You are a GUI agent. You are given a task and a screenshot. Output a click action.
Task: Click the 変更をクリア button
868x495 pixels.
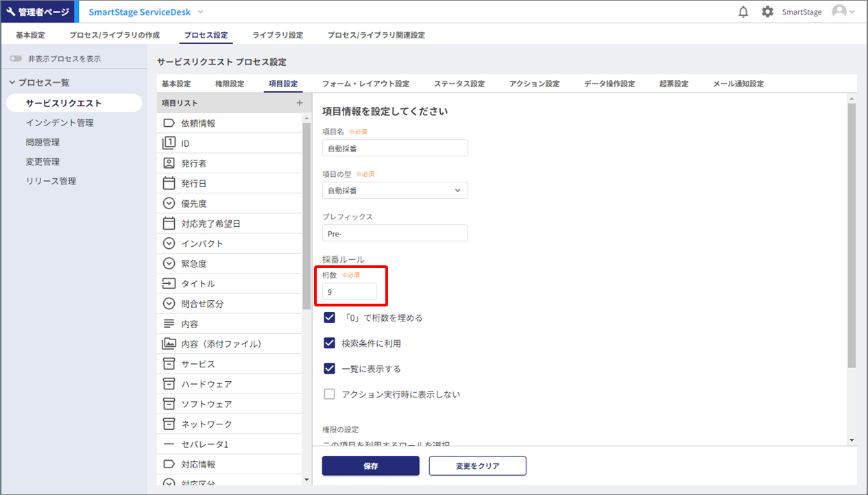(477, 466)
